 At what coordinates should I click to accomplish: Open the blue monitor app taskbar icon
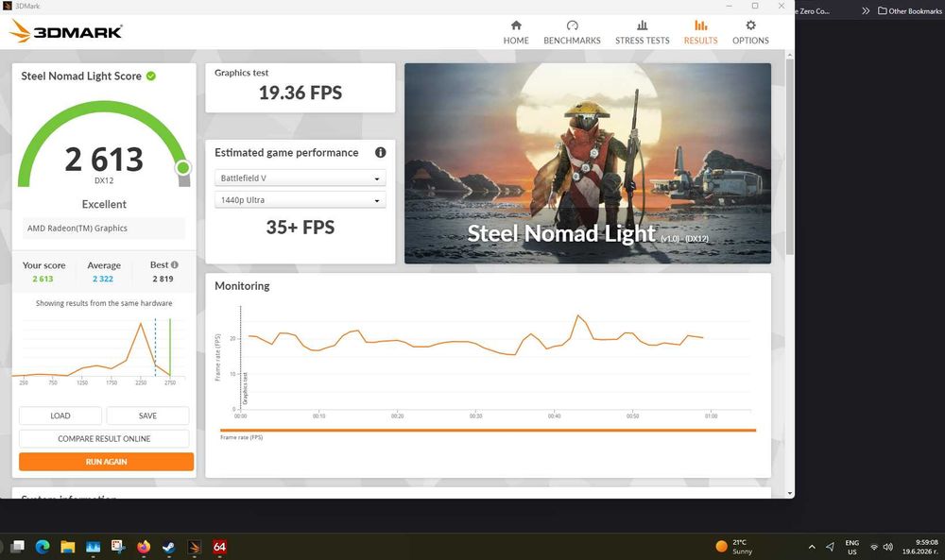(93, 547)
